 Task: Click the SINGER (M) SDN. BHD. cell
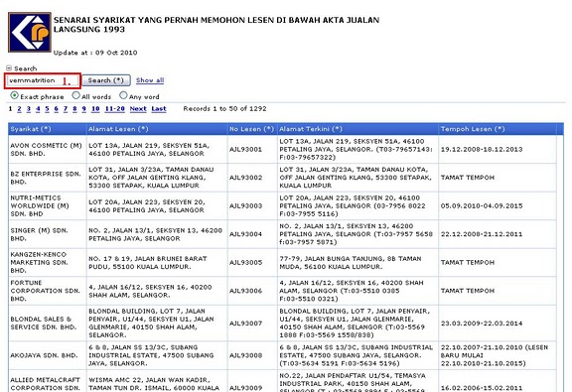48,234
